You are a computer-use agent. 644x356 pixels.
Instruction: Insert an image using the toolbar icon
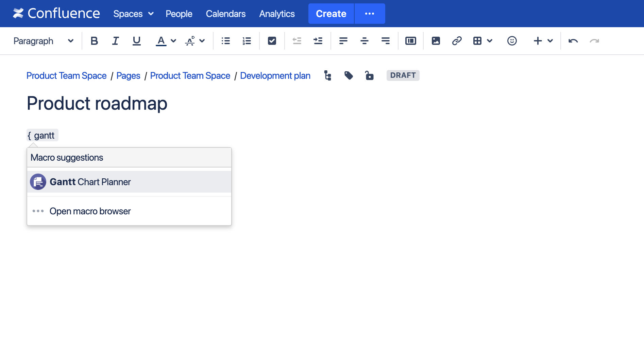point(436,41)
